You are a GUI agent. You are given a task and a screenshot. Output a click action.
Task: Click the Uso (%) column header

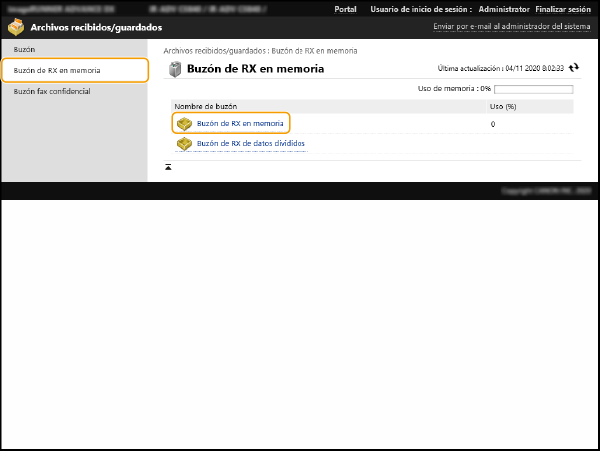tap(502, 106)
